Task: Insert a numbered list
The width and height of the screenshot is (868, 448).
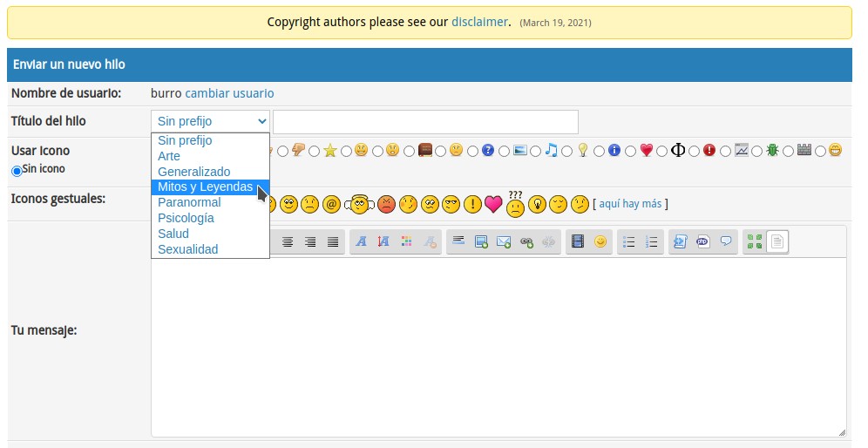Action: 651,241
